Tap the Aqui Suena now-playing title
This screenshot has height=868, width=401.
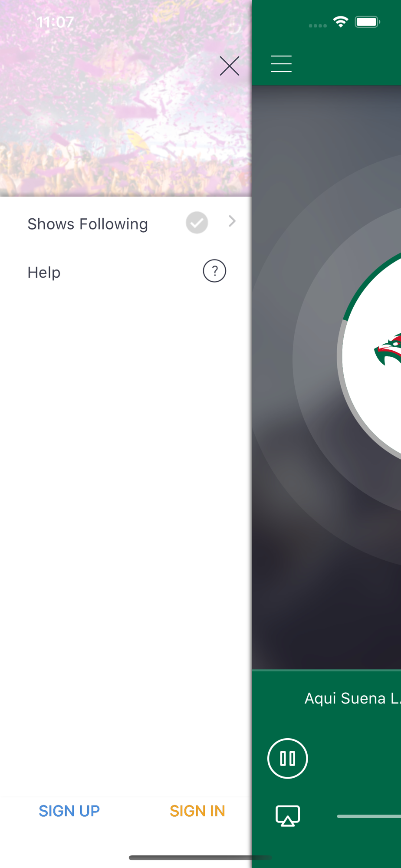pos(352,698)
